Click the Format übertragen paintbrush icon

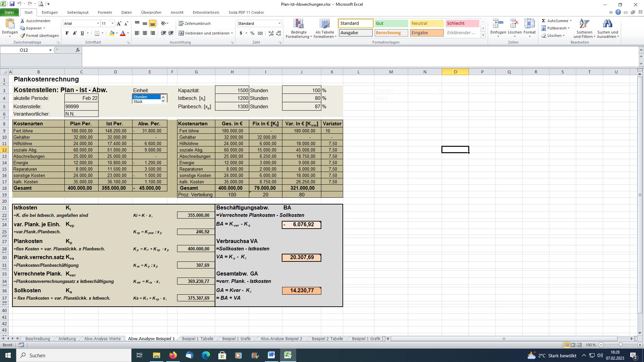(x=22, y=36)
